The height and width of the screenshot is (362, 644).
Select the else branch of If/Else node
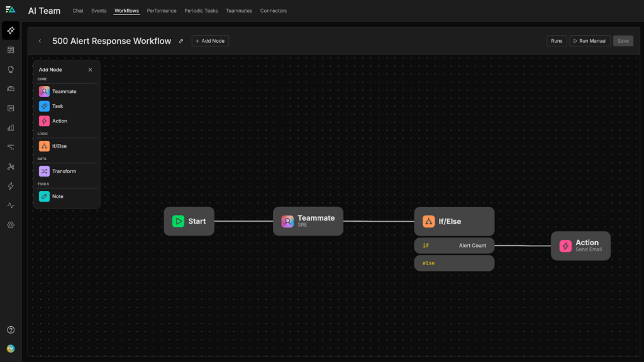(453, 263)
